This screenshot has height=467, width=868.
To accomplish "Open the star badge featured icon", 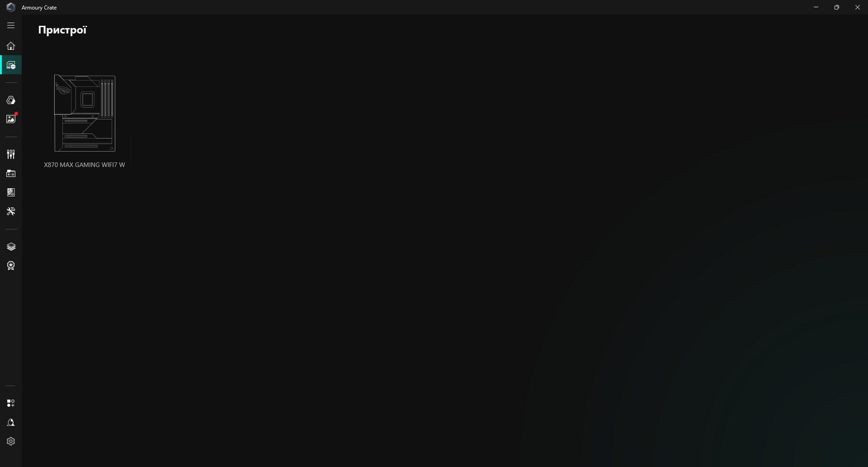I will (11, 266).
